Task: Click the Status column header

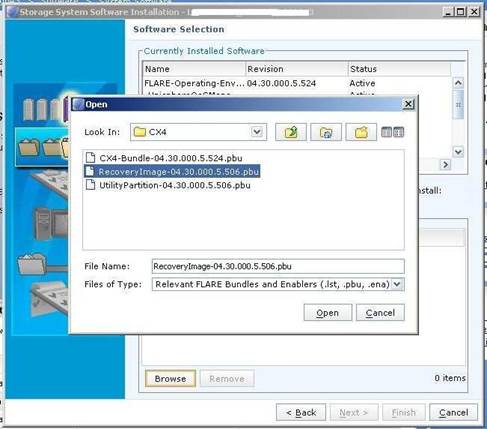Action: tap(399, 69)
